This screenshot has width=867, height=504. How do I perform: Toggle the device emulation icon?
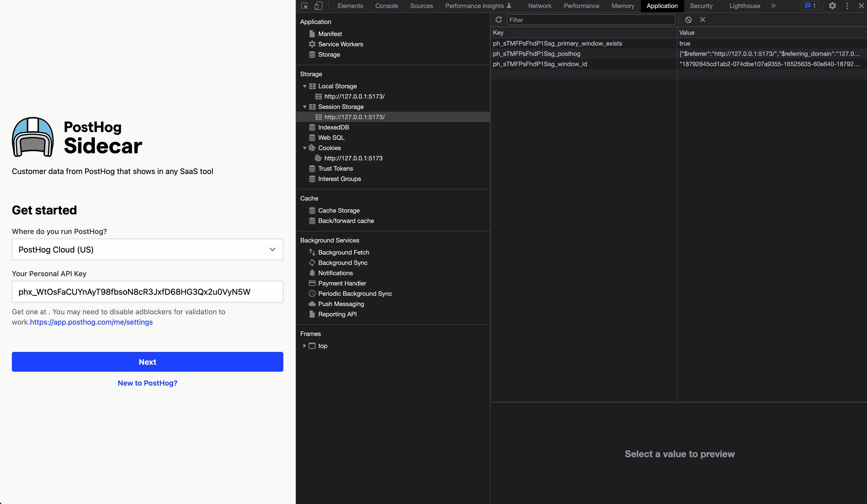(x=318, y=6)
